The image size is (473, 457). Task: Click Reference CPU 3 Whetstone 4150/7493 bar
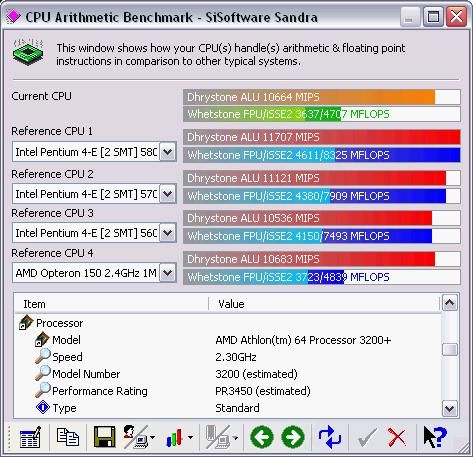(x=322, y=236)
